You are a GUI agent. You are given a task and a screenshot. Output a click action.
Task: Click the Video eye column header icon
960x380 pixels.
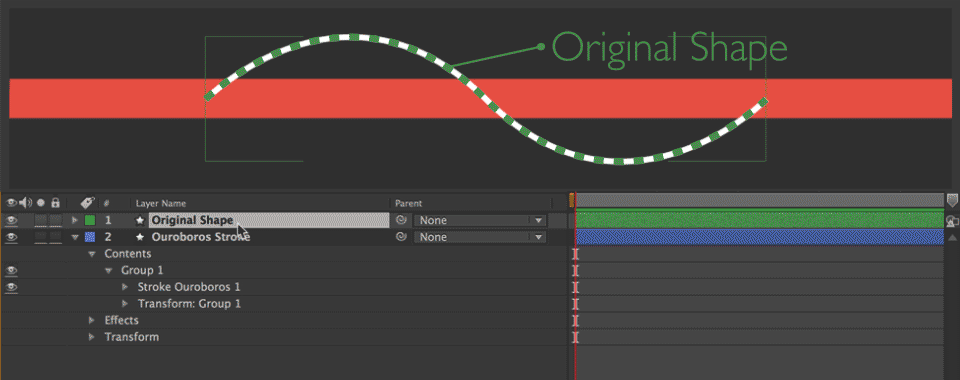[x=12, y=203]
